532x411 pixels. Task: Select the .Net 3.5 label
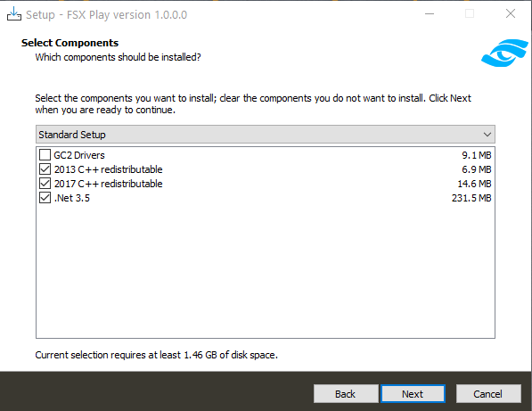click(x=72, y=198)
